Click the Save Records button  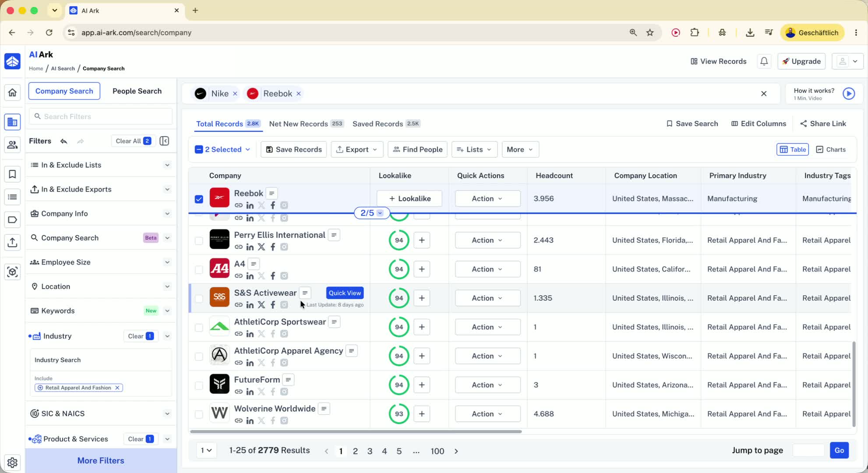click(294, 149)
